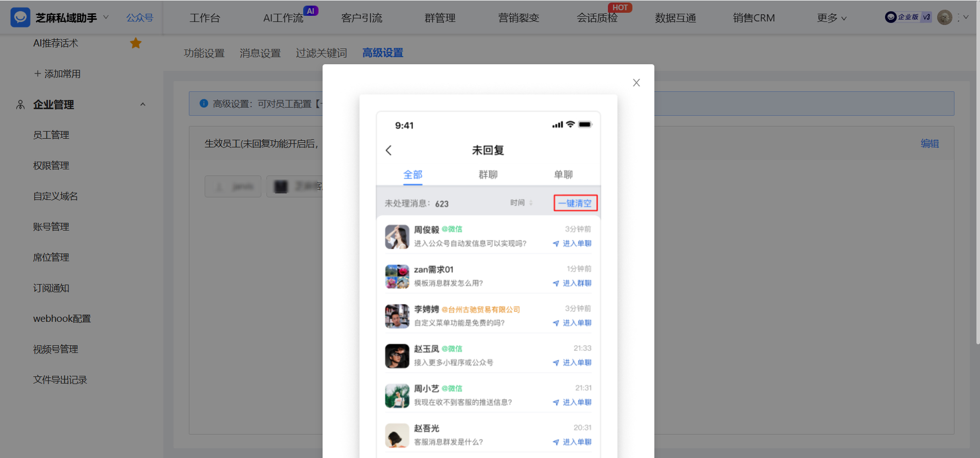Open 席位管理 in sidebar
This screenshot has width=980, height=458.
pos(51,258)
